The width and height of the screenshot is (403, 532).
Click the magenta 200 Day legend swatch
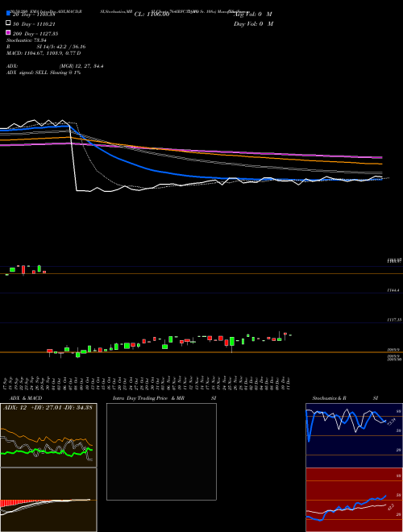coord(8,32)
